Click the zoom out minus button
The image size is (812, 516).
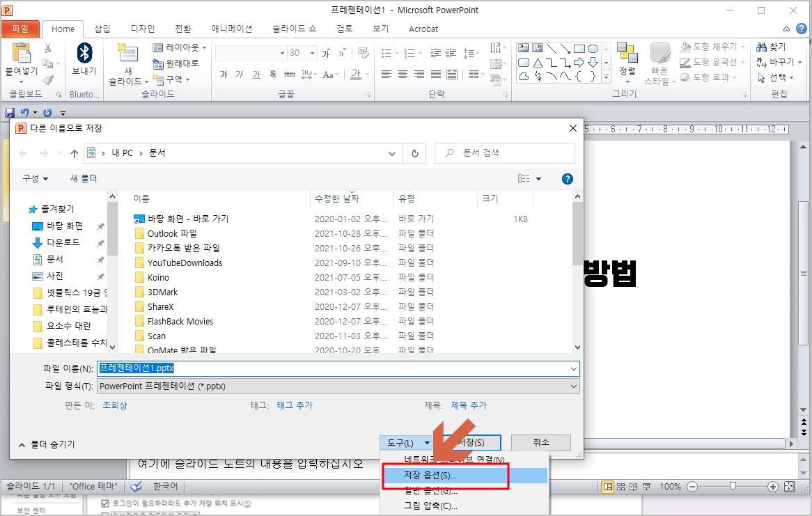click(692, 487)
